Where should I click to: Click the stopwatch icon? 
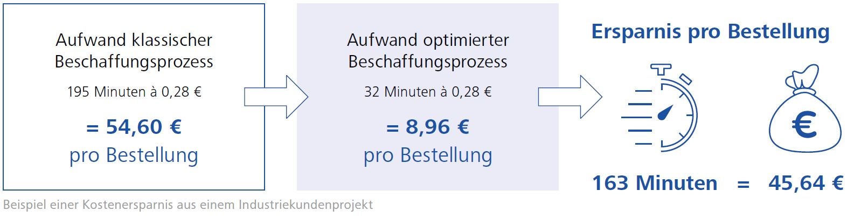click(660, 108)
